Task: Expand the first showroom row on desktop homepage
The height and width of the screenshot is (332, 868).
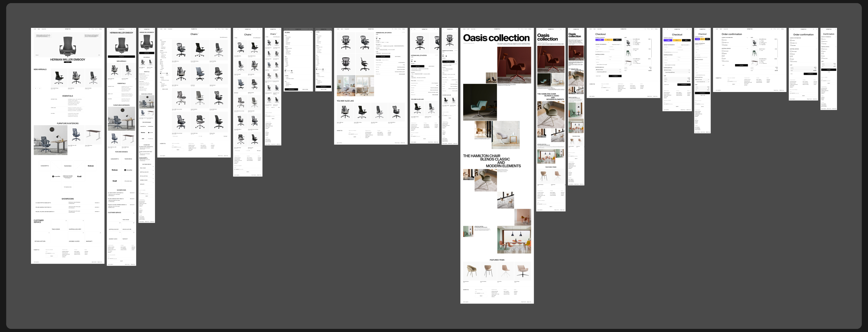Action: click(97, 203)
